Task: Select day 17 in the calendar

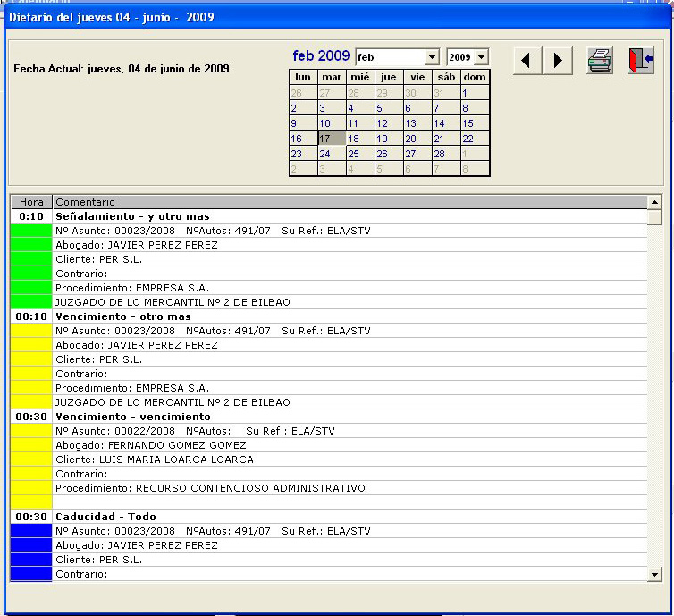Action: tap(332, 139)
